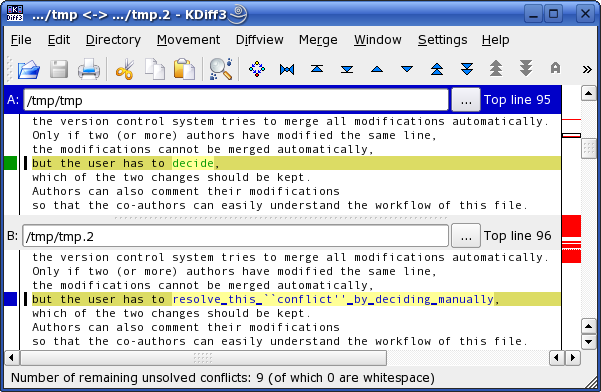Click the horizontal scrollbar thumb
The width and height of the screenshot is (601, 392).
(x=203, y=358)
